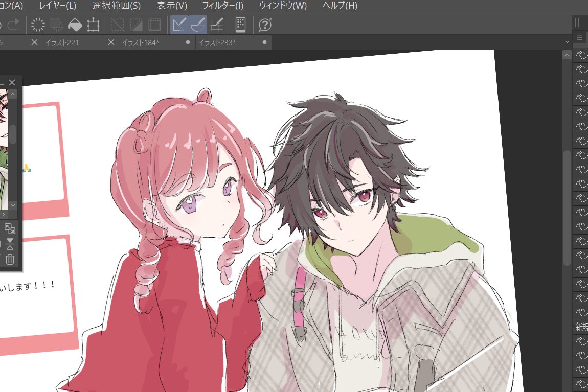Select the transform marquee icon with handles
588x392 pixels.
(94, 25)
